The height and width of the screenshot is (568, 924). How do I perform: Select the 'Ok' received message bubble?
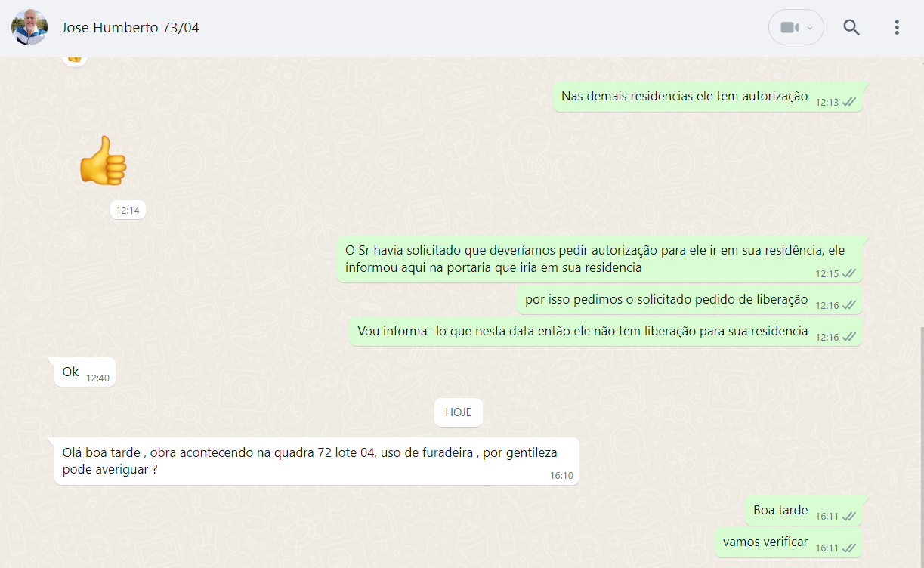[71, 372]
